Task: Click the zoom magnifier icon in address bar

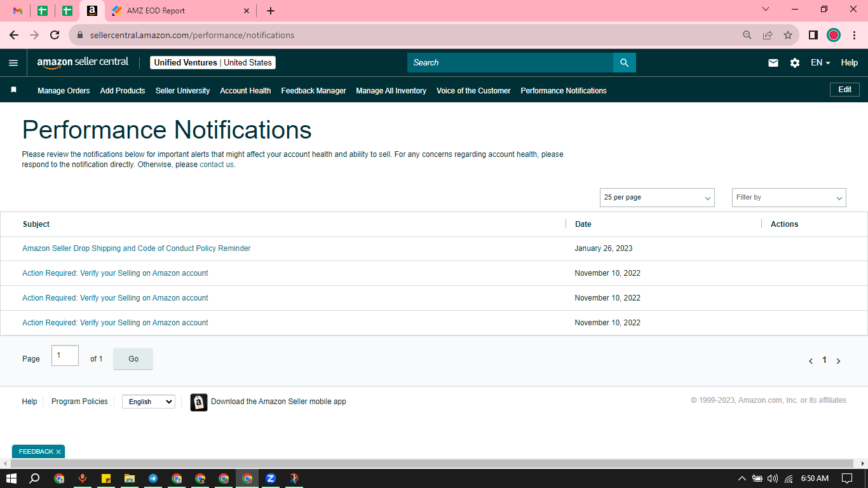Action: click(x=747, y=35)
